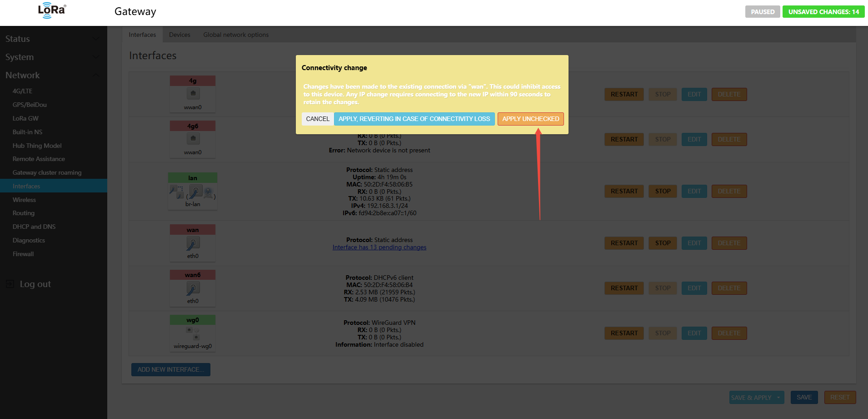Click the wg0 WireGuard tunnel icon
This screenshot has height=419, width=868.
(193, 333)
